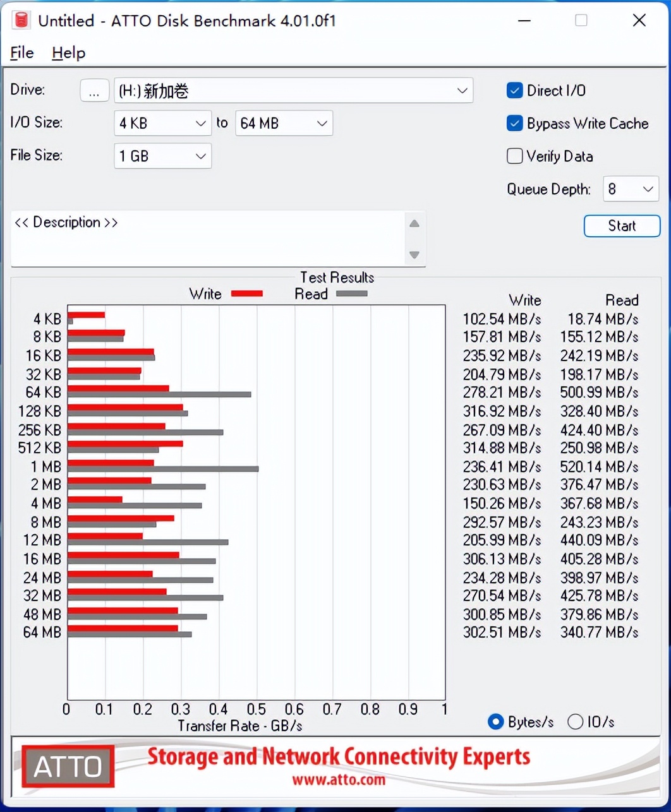Start the benchmark with the Start button
The image size is (671, 812).
pos(622,226)
